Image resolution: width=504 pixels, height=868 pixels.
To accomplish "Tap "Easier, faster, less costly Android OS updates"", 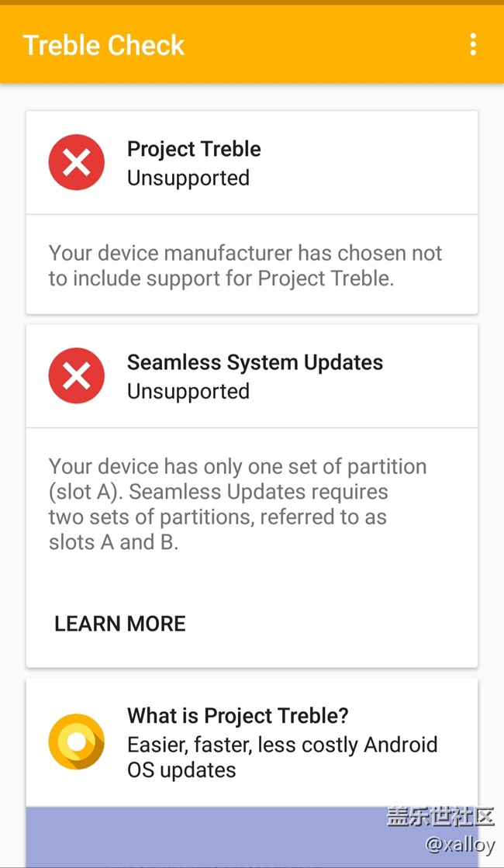I will tap(282, 757).
